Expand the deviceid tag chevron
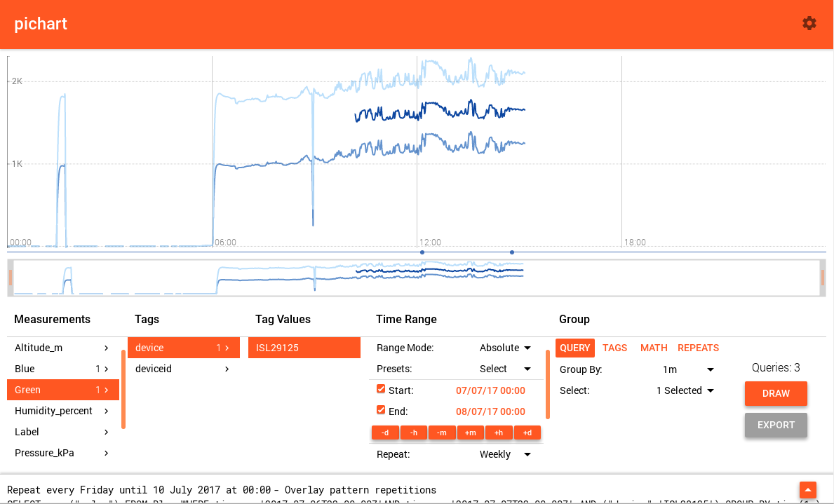The width and height of the screenshot is (834, 504). tap(227, 369)
